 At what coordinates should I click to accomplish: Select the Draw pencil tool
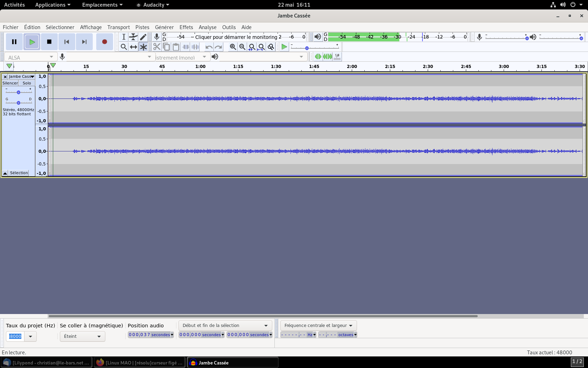143,37
